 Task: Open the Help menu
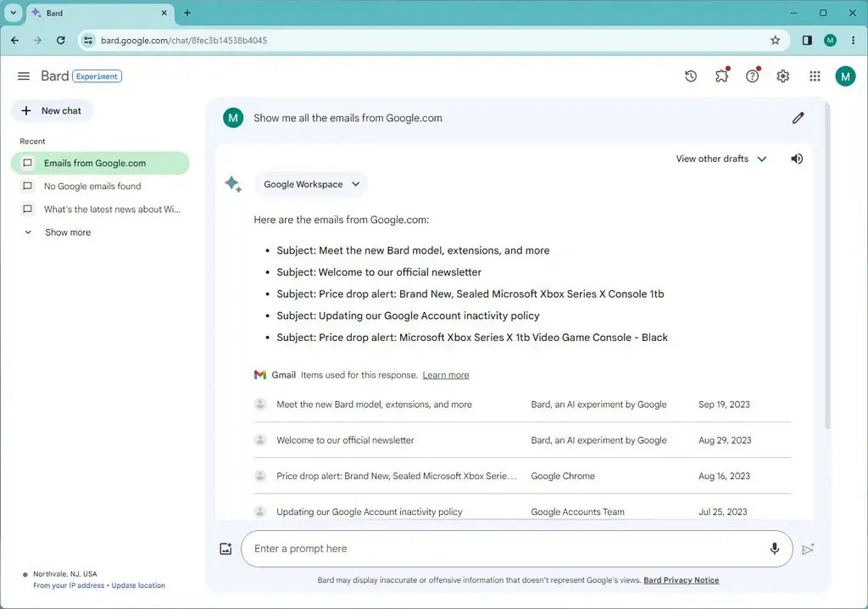pyautogui.click(x=752, y=75)
